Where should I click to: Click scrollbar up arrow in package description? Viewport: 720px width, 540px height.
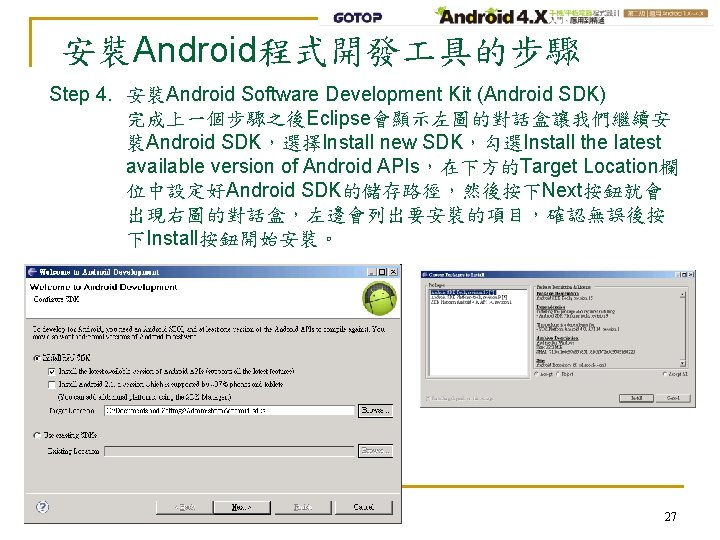683,294
